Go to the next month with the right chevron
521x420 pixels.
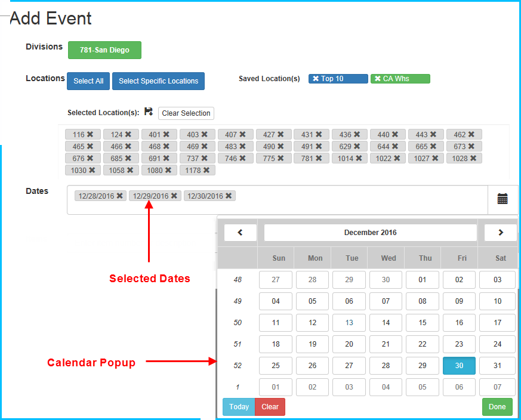coord(500,232)
